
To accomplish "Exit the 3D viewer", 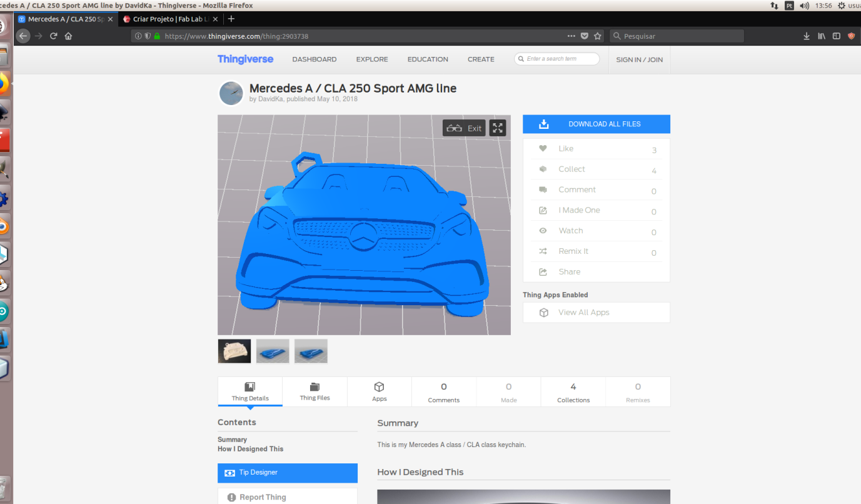I will 464,128.
